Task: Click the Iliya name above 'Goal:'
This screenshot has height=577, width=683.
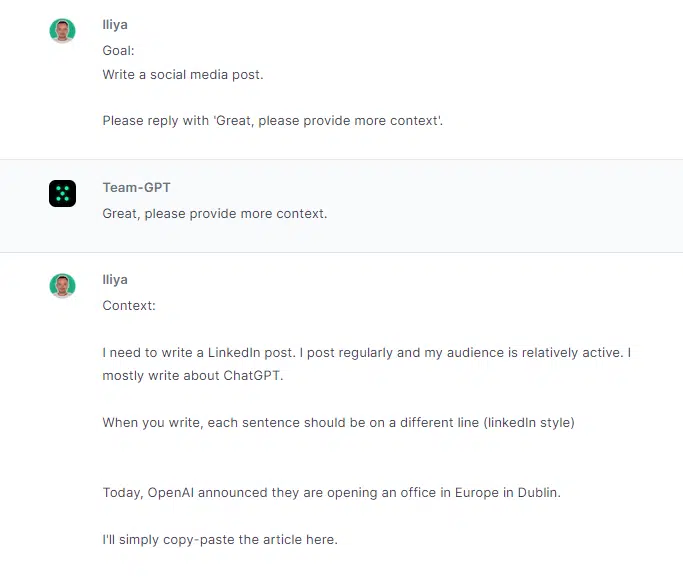Action: tap(115, 25)
